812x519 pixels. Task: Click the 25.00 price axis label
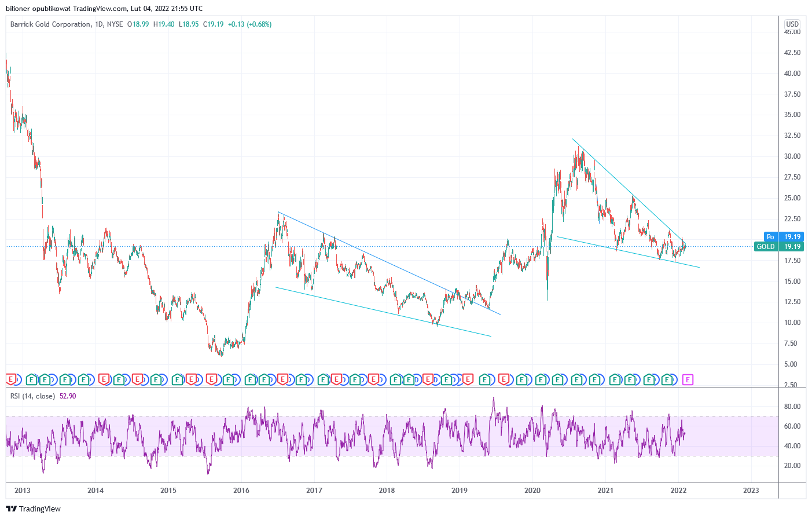pos(792,198)
